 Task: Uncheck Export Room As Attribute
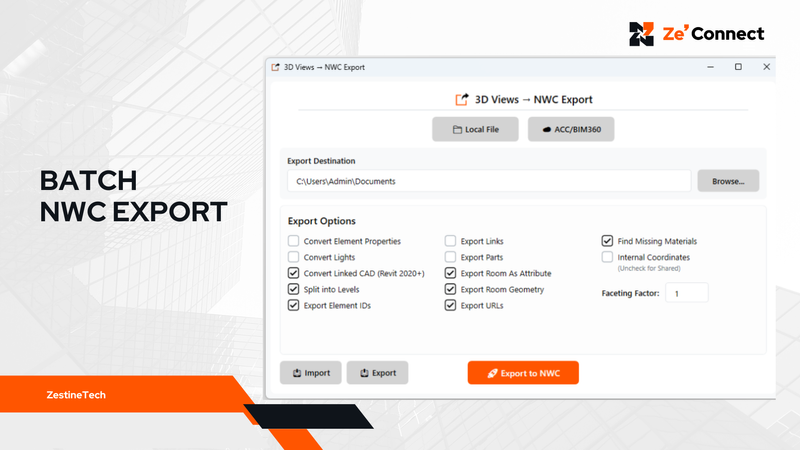pos(450,273)
